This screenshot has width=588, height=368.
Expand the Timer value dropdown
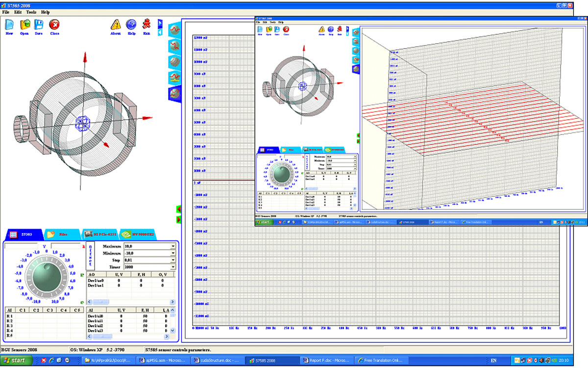click(x=173, y=267)
